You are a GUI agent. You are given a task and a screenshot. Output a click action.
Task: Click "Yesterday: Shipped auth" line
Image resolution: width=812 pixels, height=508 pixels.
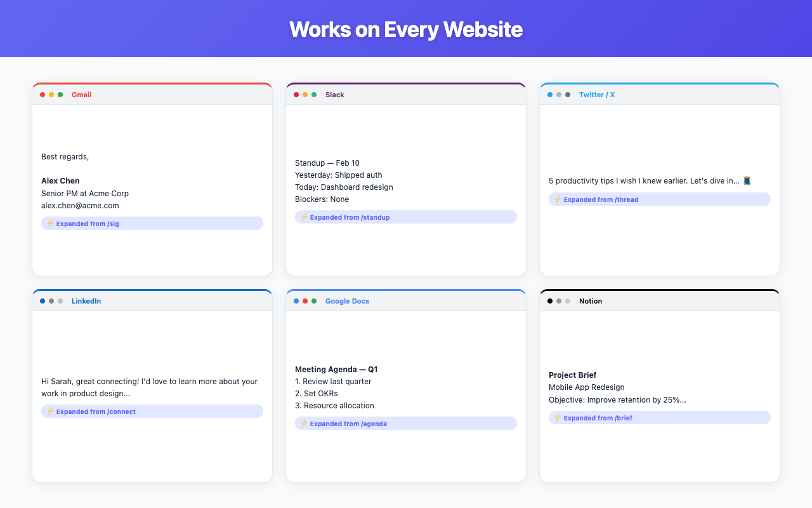point(339,175)
